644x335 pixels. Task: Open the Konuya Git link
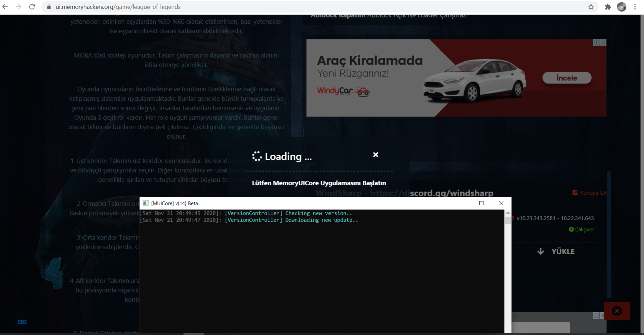point(590,193)
